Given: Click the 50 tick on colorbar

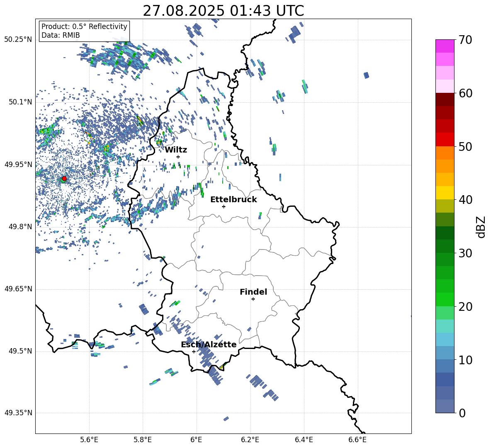Looking at the screenshot, I should click(x=465, y=147).
